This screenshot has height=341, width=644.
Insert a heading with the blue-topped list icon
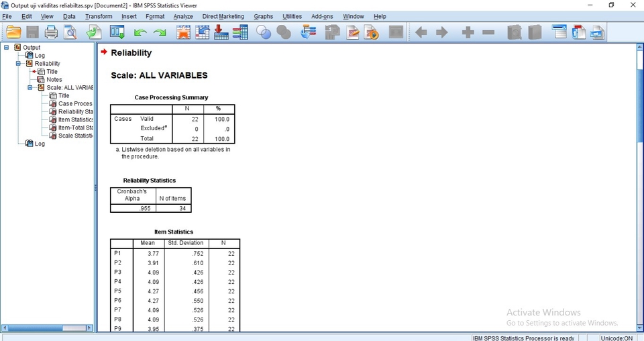559,32
